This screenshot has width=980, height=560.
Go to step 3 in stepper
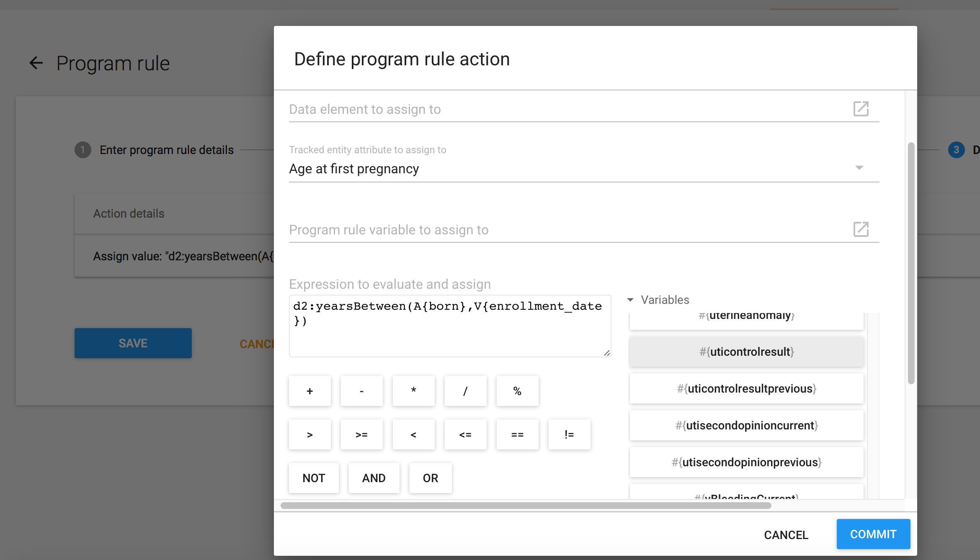[956, 150]
